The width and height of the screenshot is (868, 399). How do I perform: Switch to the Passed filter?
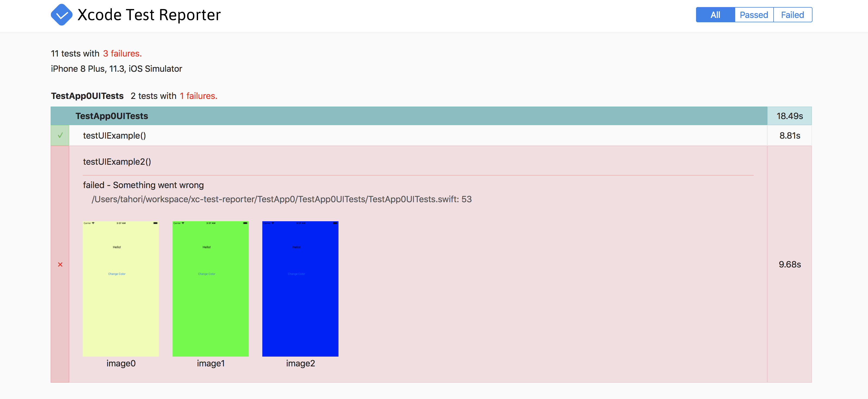754,15
